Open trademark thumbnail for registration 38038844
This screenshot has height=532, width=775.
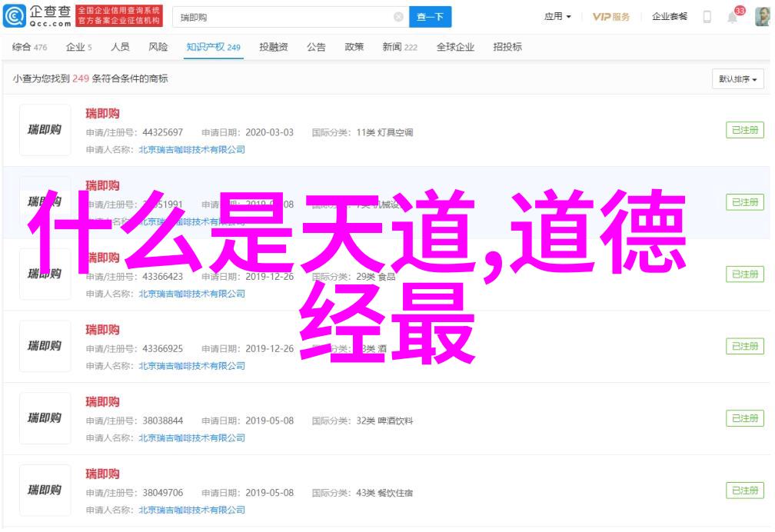[45, 418]
